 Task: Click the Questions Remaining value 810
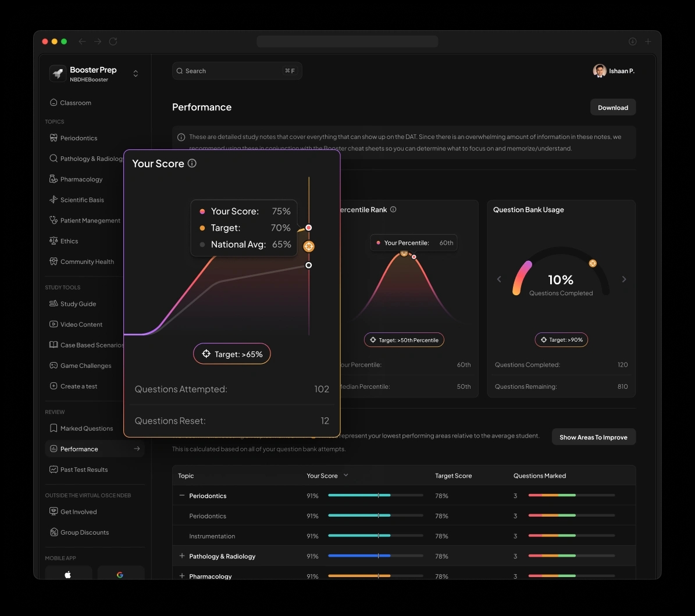point(622,386)
